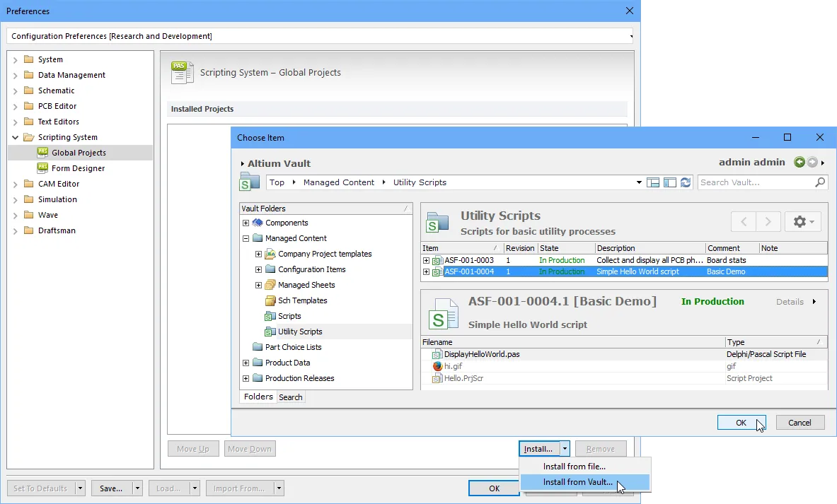Sort files by the Type column header
This screenshot has height=504, width=837.
775,342
